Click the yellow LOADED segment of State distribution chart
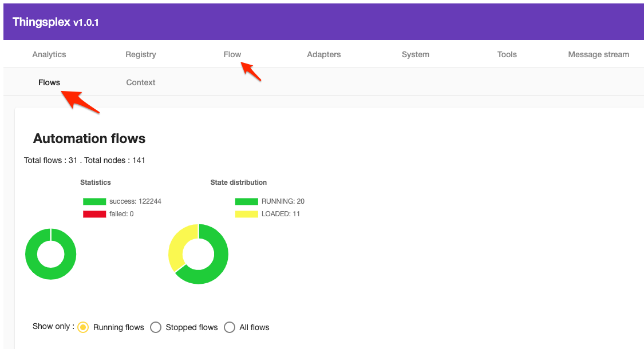644x349 pixels. (176, 248)
